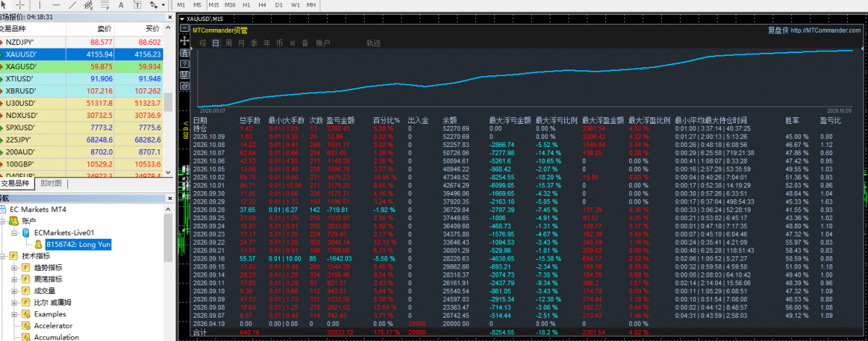Switch chart timeframe to M1
The width and height of the screenshot is (868, 341).
pyautogui.click(x=181, y=5)
